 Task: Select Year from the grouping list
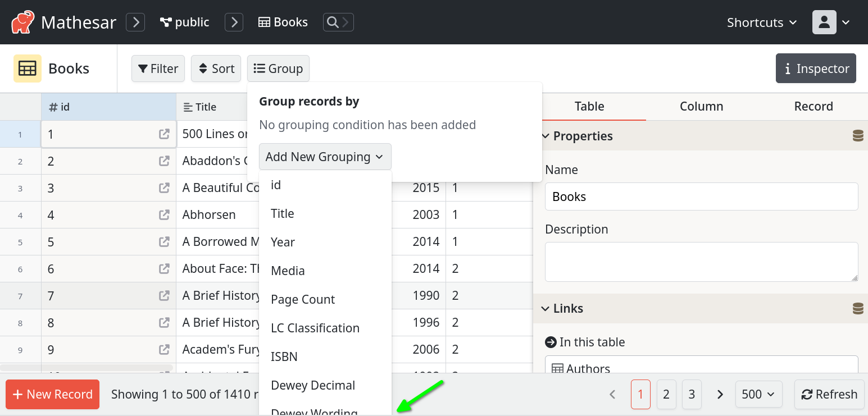point(282,242)
